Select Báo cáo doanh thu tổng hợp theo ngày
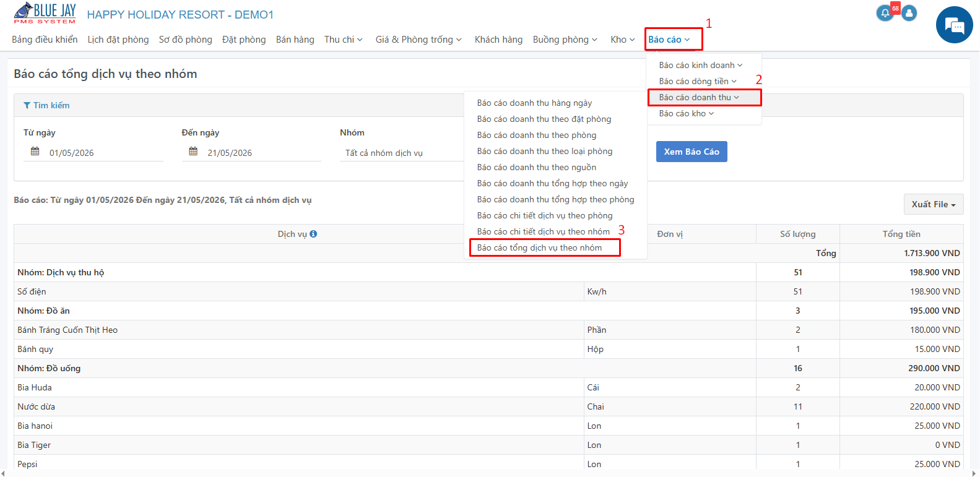 (x=552, y=183)
